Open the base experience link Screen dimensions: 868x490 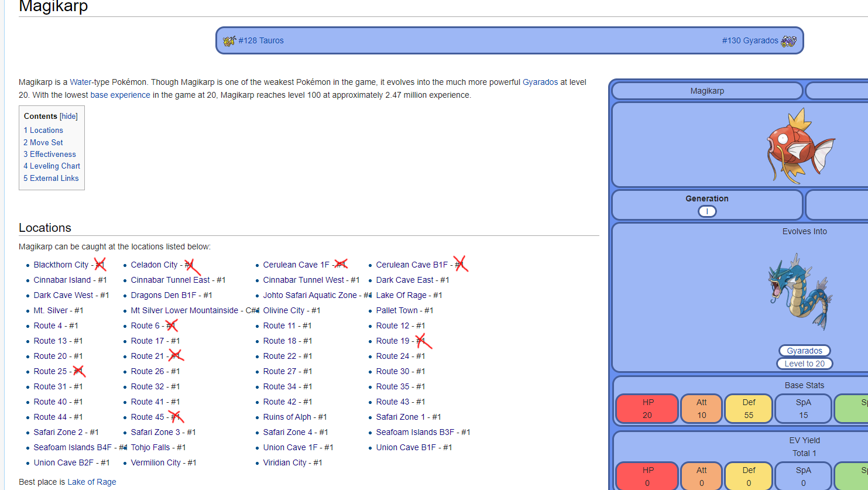tap(120, 95)
